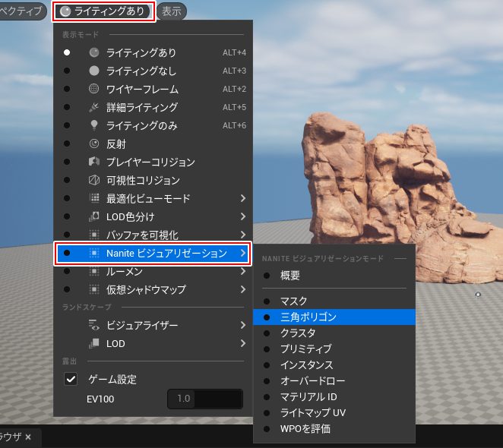Expand the LOD色分け submenu arrow
This screenshot has height=448, width=503.
click(242, 216)
